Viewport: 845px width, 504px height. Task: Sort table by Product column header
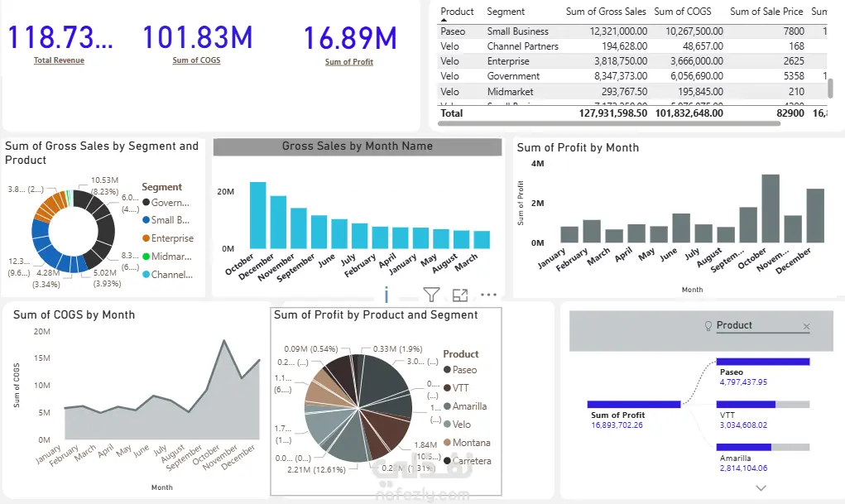(457, 12)
